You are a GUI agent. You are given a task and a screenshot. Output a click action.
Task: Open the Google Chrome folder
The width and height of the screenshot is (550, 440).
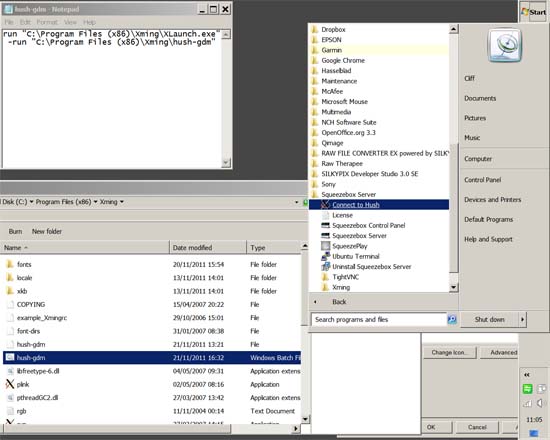[x=343, y=60]
